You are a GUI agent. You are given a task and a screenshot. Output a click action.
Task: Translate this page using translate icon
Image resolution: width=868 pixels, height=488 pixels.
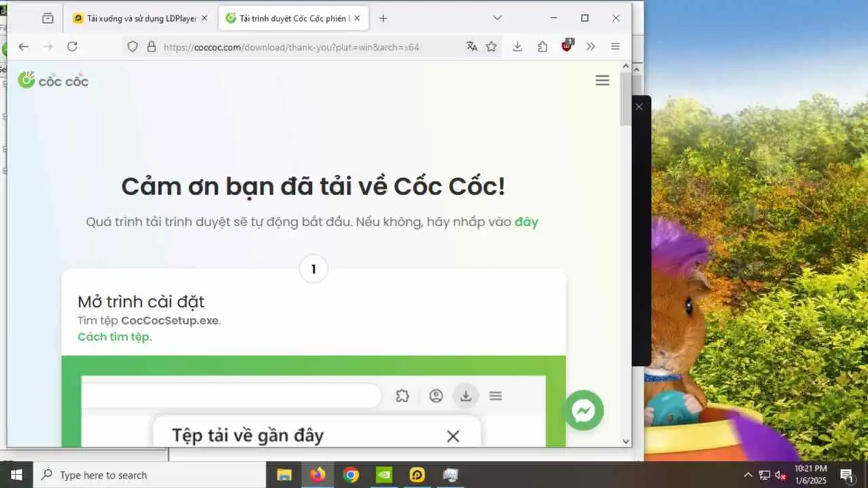tap(472, 47)
